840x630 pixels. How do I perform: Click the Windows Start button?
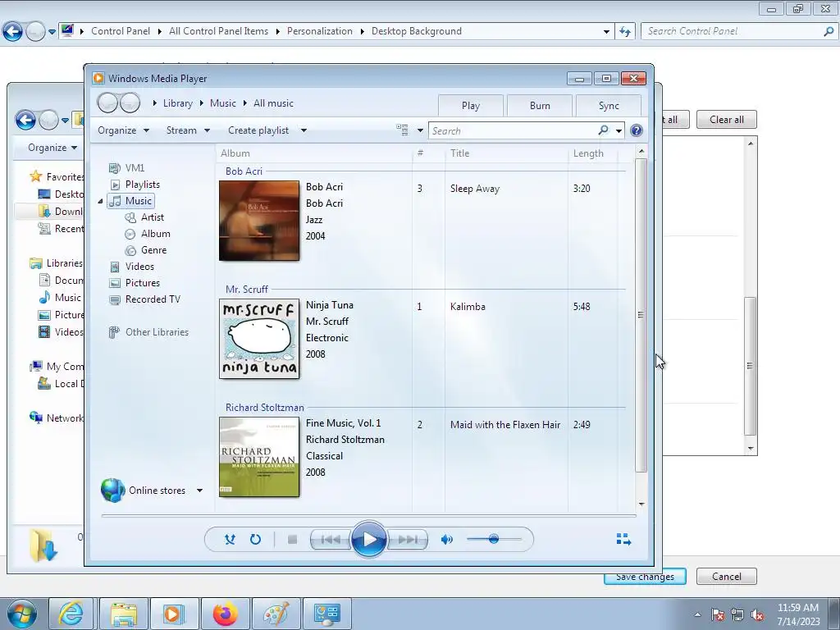click(x=21, y=614)
